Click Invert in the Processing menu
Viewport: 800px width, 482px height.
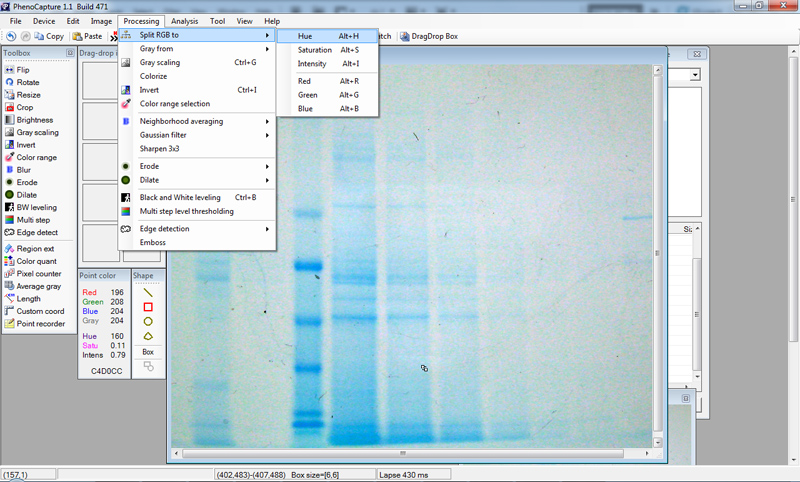150,90
